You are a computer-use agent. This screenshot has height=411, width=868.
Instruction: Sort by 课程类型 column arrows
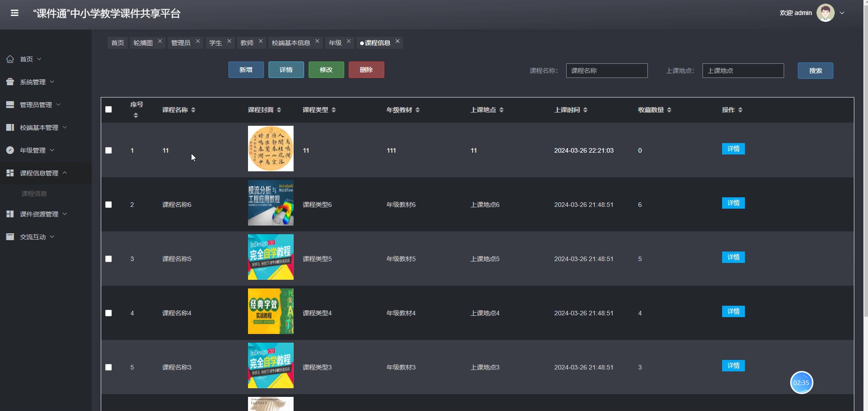point(334,110)
